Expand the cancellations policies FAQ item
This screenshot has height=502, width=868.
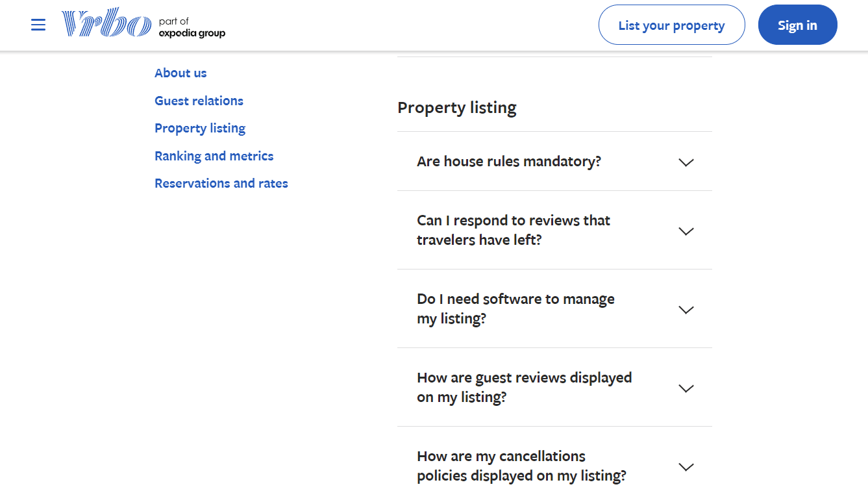pos(522,466)
